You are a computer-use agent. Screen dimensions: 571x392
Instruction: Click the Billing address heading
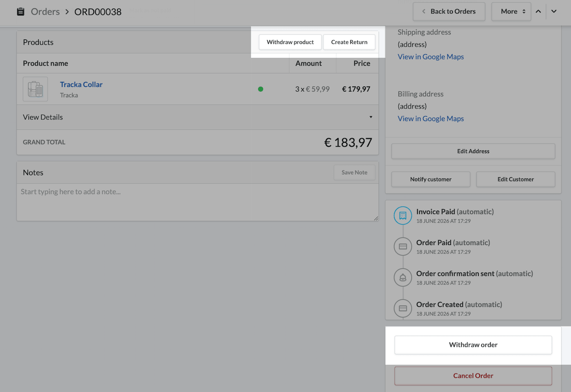click(421, 94)
